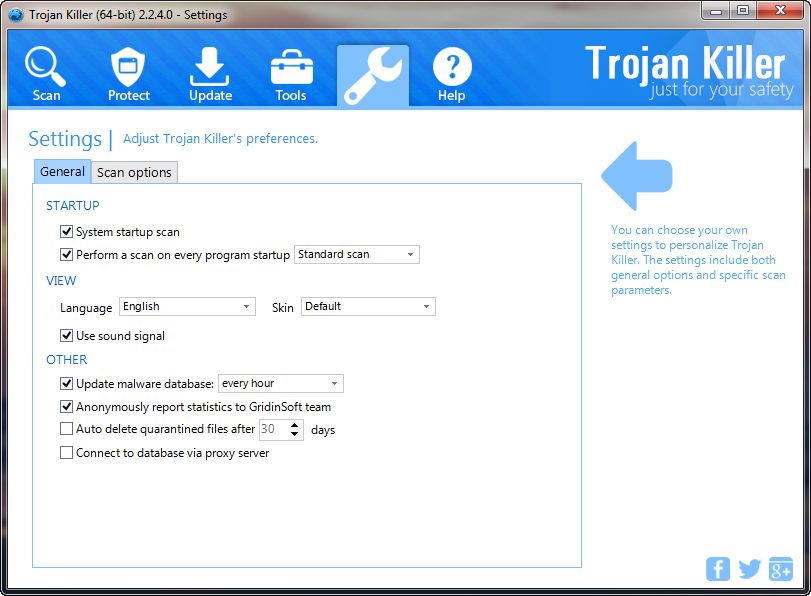Switch to the Scan options tab
811x596 pixels.
pos(134,172)
